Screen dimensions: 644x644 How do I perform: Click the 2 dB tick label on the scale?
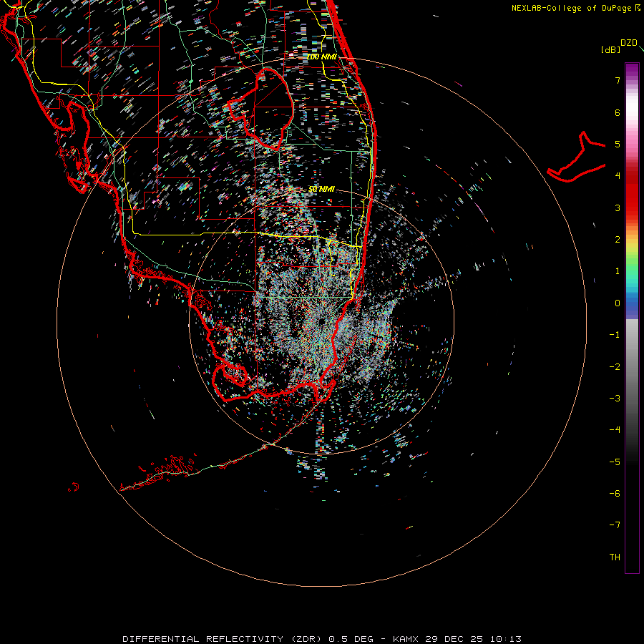point(618,240)
